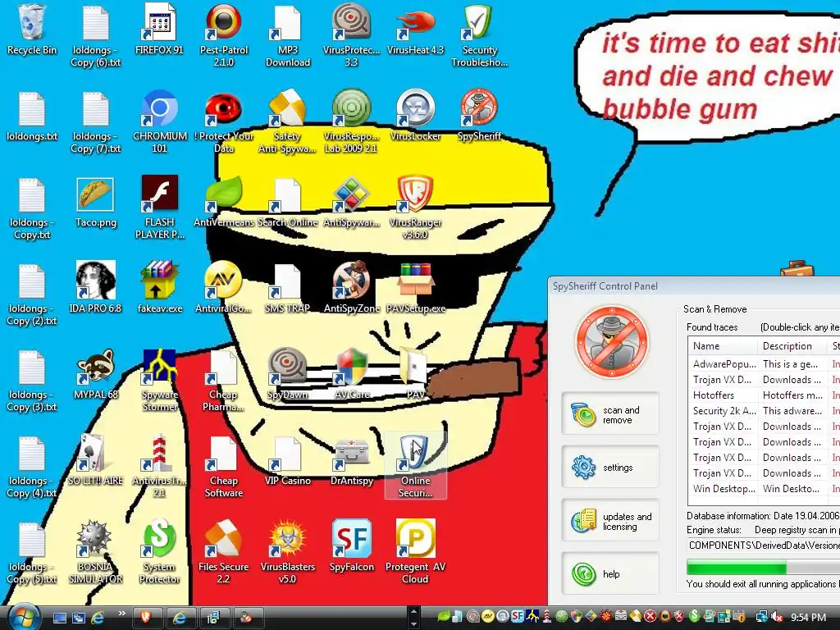840x630 pixels.
Task: Click Show Desktop in Quick Launch
Action: pyautogui.click(x=59, y=618)
